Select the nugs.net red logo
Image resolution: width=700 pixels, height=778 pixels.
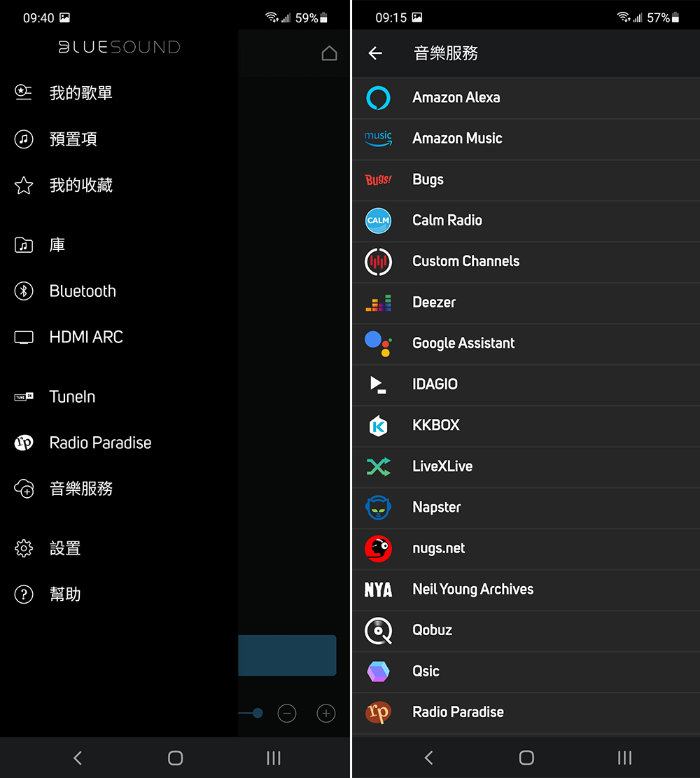click(x=378, y=548)
